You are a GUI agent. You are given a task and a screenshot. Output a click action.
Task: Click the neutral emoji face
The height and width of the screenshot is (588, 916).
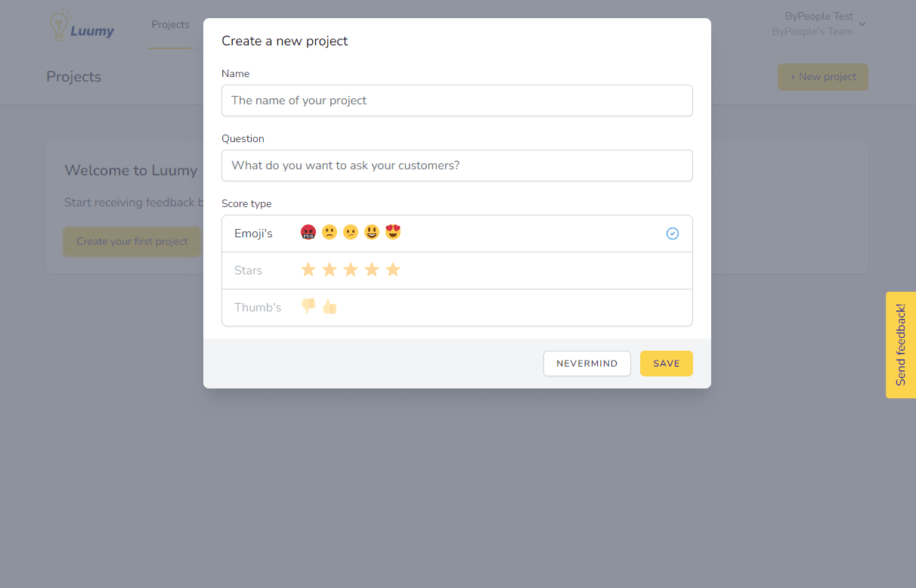350,232
